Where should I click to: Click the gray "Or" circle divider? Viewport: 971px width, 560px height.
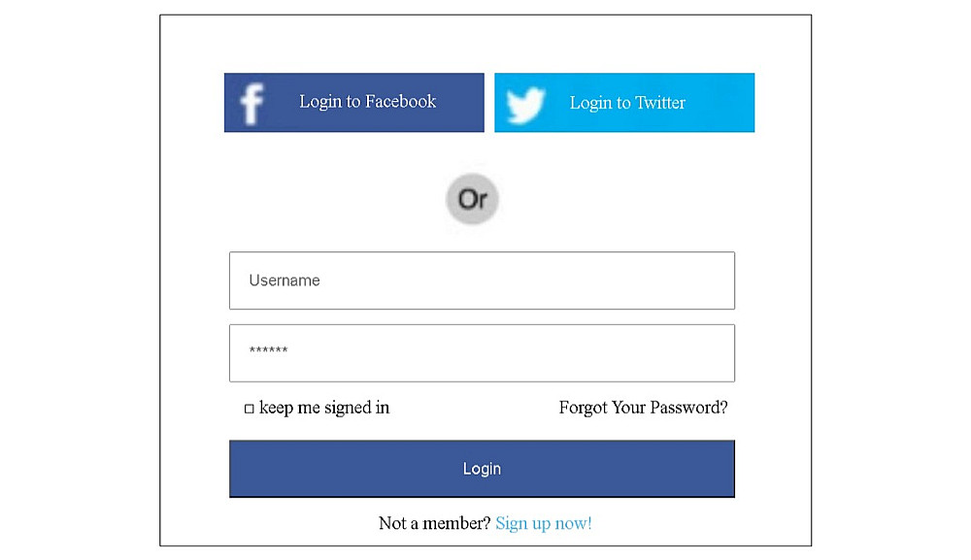pos(472,199)
